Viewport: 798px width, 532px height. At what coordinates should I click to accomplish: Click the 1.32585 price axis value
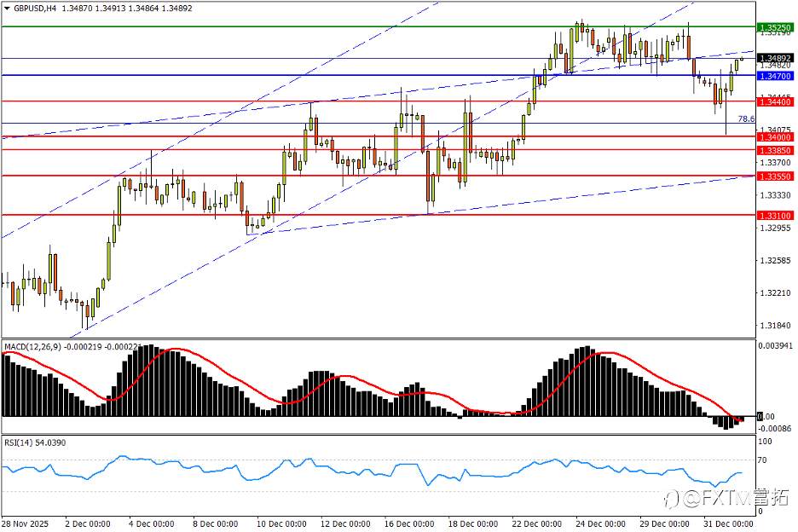tap(776, 261)
